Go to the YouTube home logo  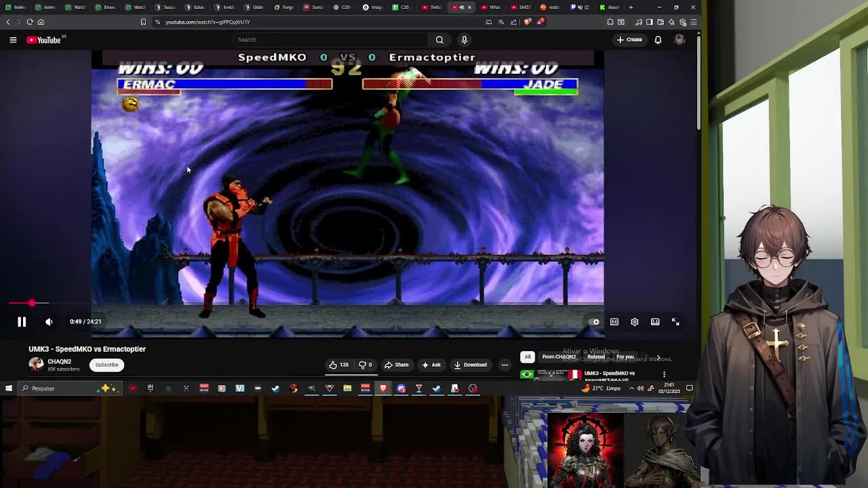[x=44, y=40]
